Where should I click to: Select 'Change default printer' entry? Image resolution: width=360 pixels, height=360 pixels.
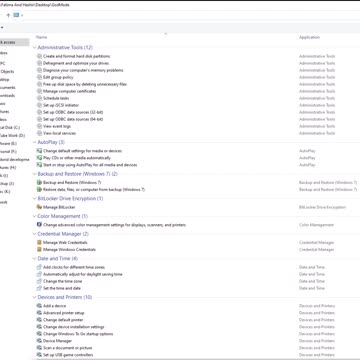tap(63, 320)
